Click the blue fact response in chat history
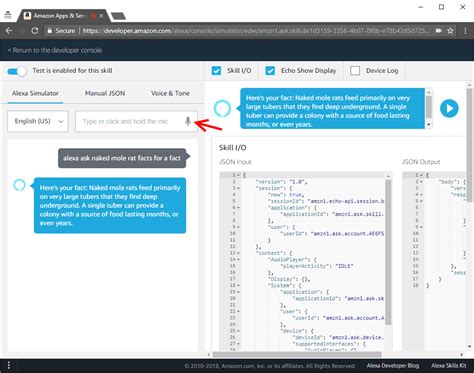The width and height of the screenshot is (474, 373). click(x=110, y=205)
